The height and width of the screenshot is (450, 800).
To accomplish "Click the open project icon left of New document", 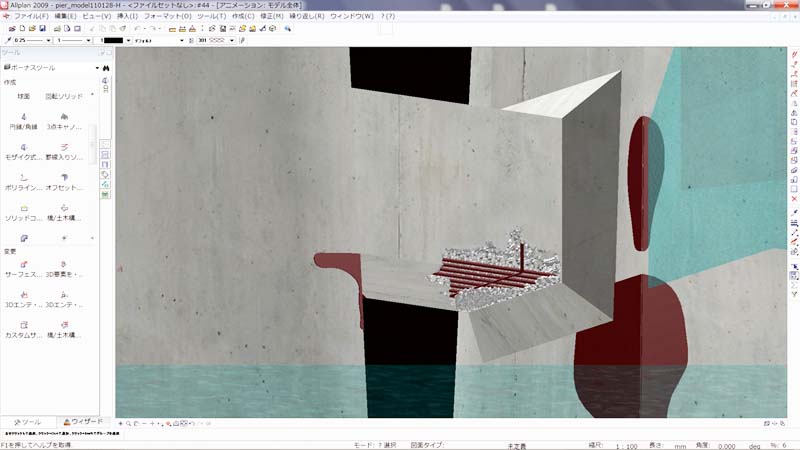I will pos(12,29).
